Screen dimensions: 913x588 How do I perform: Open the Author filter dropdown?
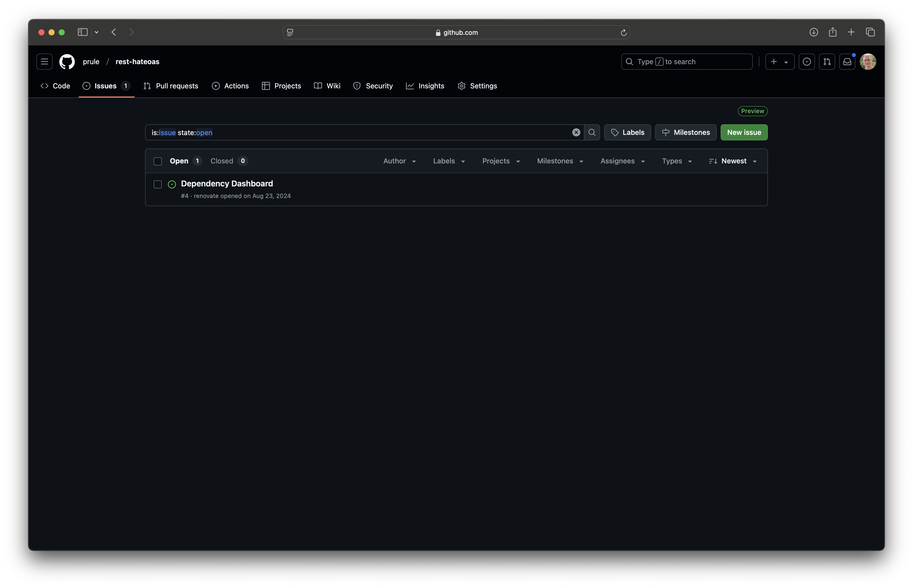(399, 161)
